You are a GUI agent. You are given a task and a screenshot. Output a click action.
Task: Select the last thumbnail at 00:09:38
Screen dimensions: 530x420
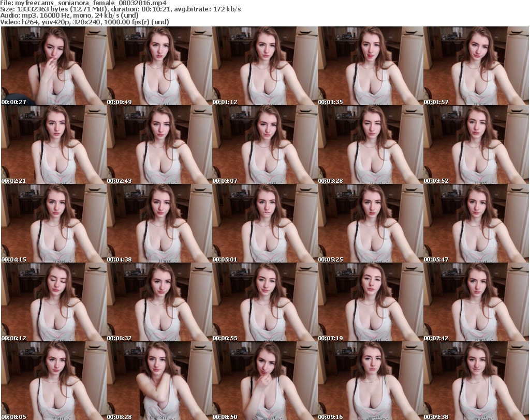[x=476, y=381]
